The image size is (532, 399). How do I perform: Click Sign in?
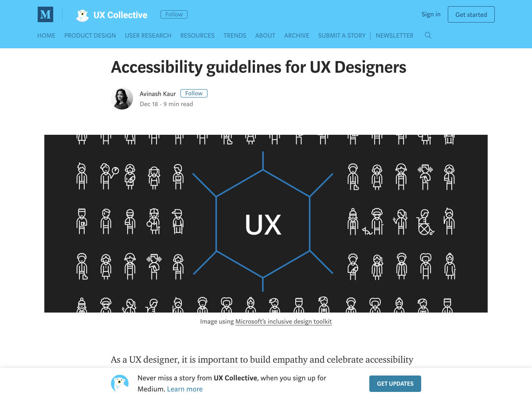[x=431, y=14]
